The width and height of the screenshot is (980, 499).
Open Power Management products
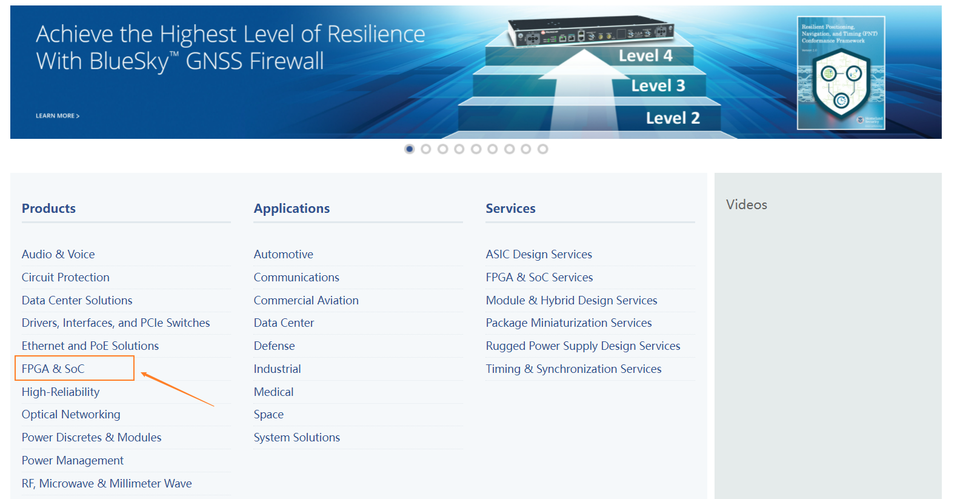(73, 461)
